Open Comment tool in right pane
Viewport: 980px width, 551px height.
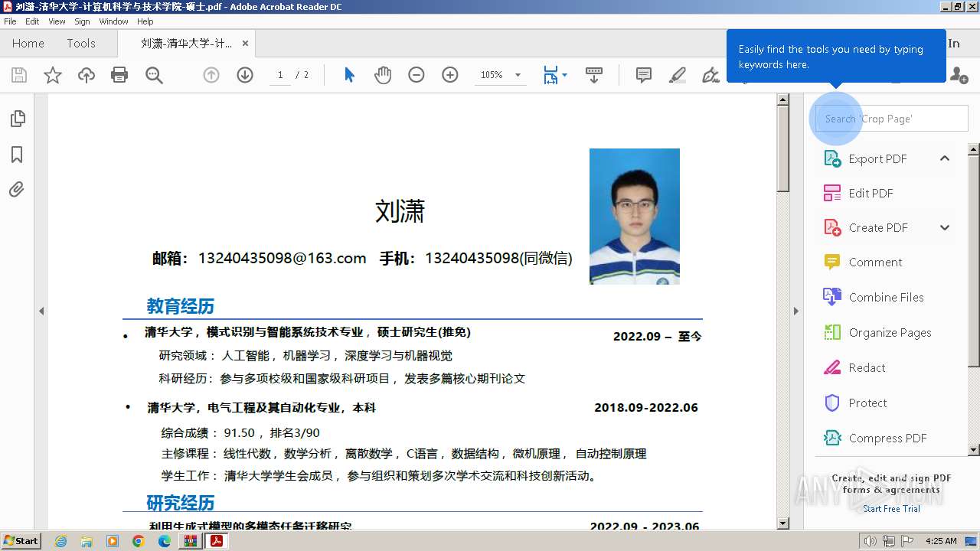pyautogui.click(x=863, y=262)
